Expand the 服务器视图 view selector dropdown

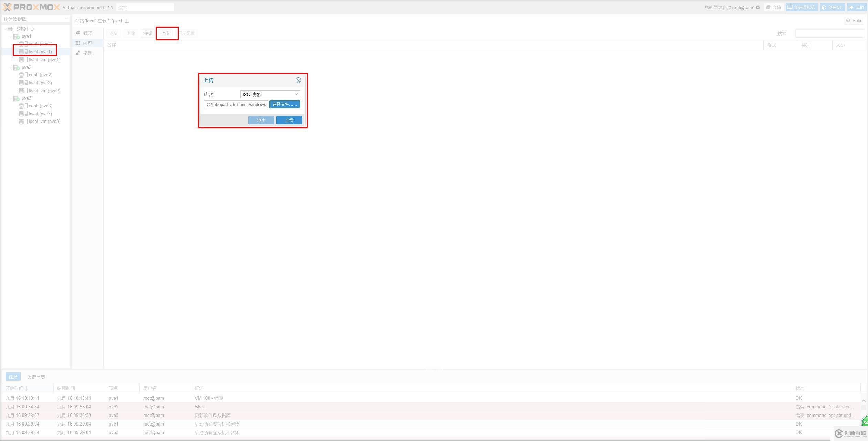click(x=66, y=19)
